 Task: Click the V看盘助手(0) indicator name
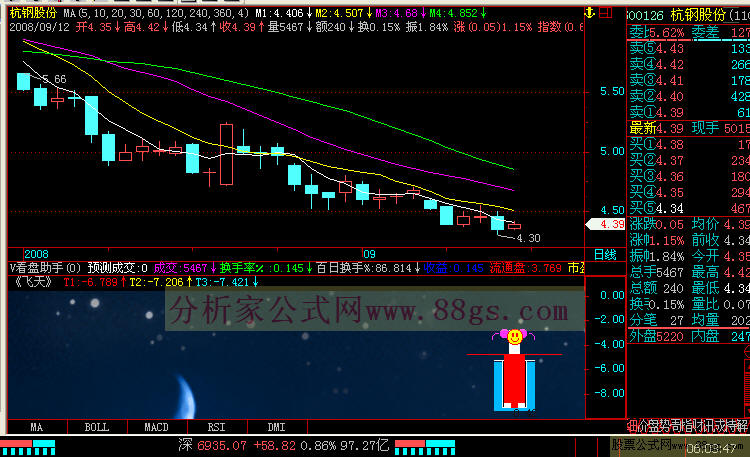pyautogui.click(x=45, y=268)
